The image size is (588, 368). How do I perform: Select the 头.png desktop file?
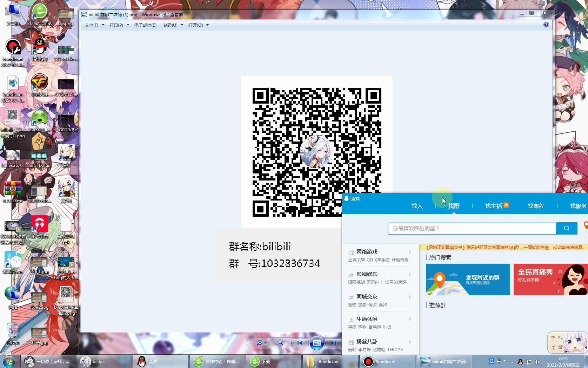[x=66, y=17]
